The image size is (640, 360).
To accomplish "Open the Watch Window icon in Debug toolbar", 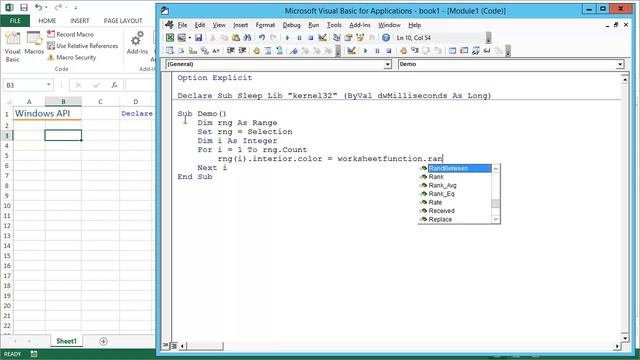I will 476,51.
